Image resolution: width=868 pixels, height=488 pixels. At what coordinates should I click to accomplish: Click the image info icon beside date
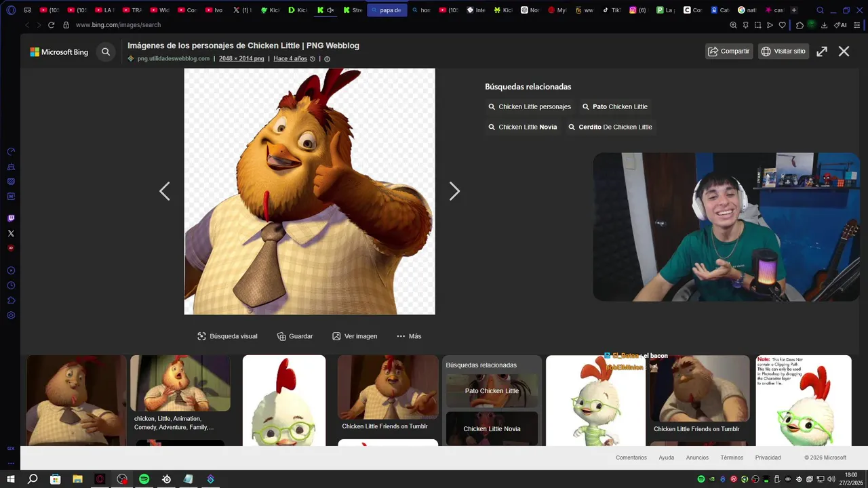pos(328,59)
